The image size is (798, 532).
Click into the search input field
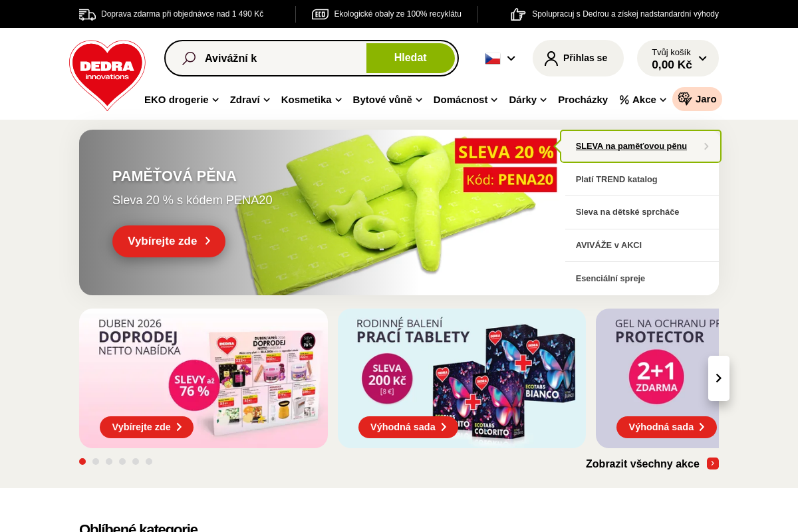click(284, 59)
